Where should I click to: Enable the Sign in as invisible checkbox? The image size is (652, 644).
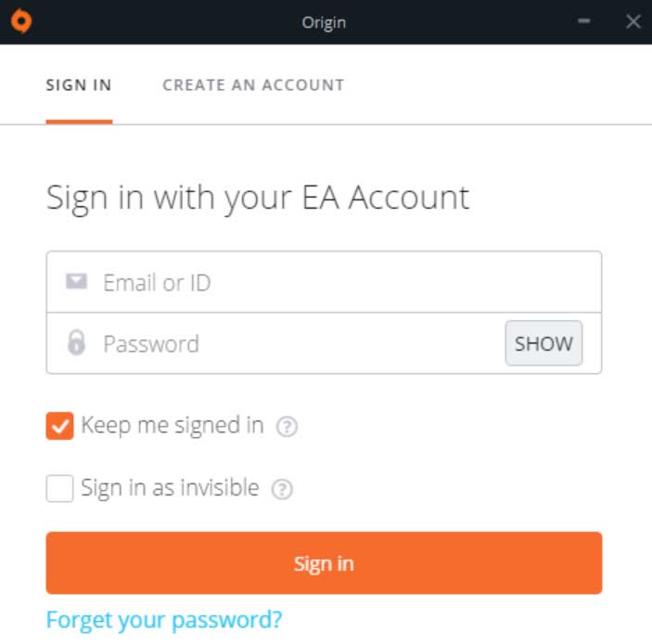pyautogui.click(x=60, y=488)
